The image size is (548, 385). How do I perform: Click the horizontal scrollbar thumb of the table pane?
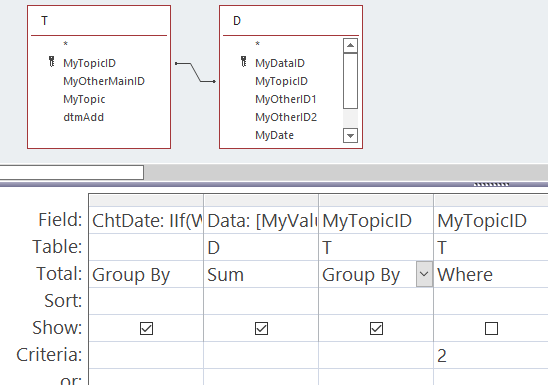72,173
